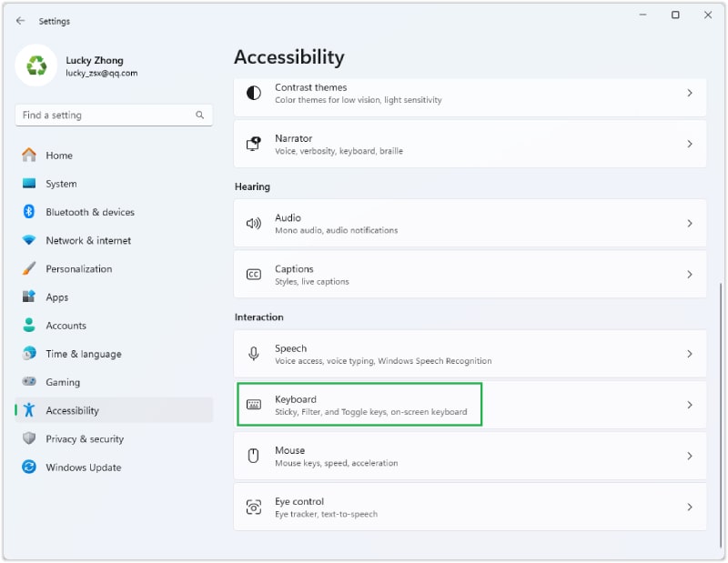Click the Find a setting search box
This screenshot has height=563, width=728.
[x=115, y=115]
